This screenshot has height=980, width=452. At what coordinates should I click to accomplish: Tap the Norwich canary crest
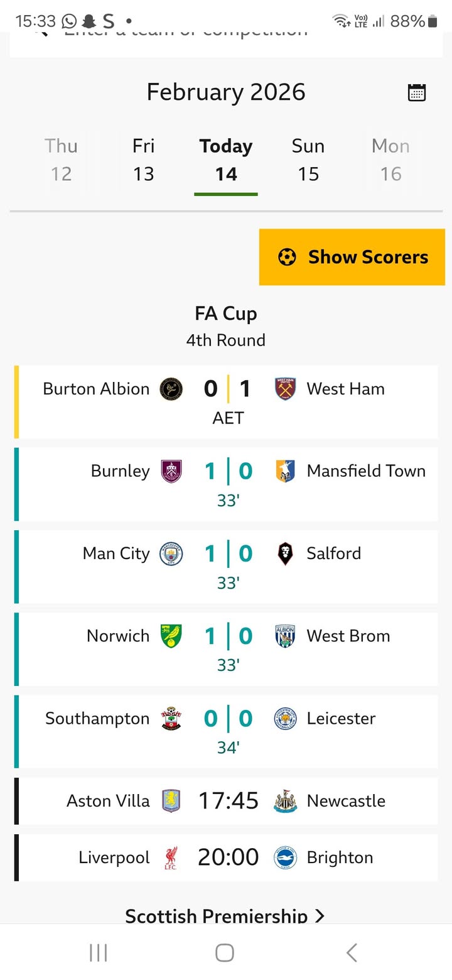(171, 636)
